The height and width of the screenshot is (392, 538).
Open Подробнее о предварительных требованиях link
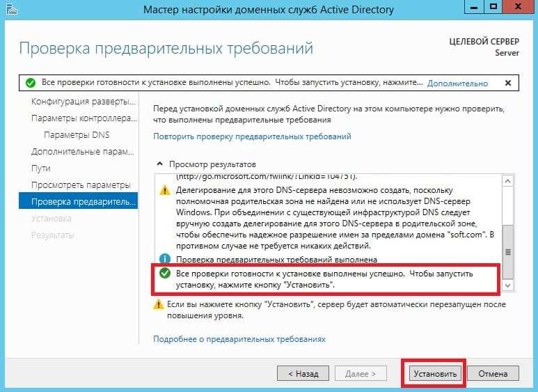(239, 339)
